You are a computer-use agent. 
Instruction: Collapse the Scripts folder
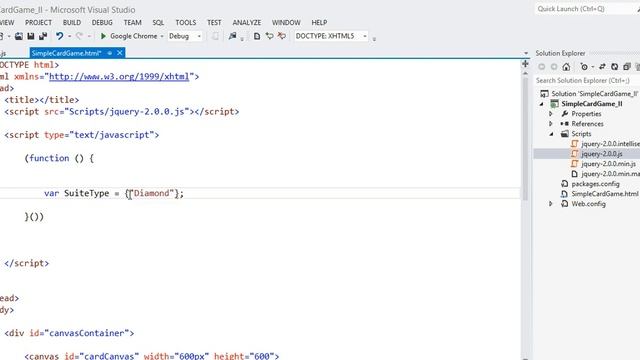551,134
